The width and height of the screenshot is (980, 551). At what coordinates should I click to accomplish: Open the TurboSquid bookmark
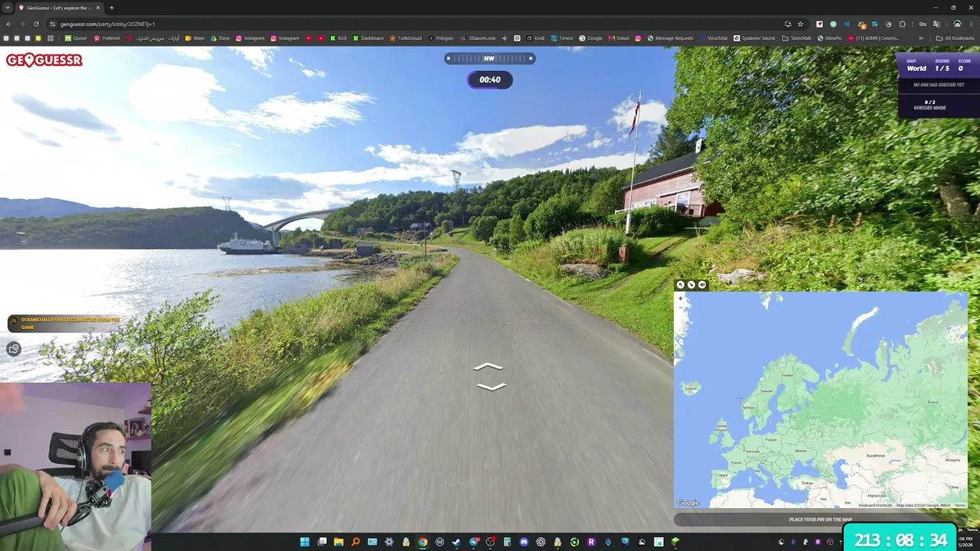point(406,38)
